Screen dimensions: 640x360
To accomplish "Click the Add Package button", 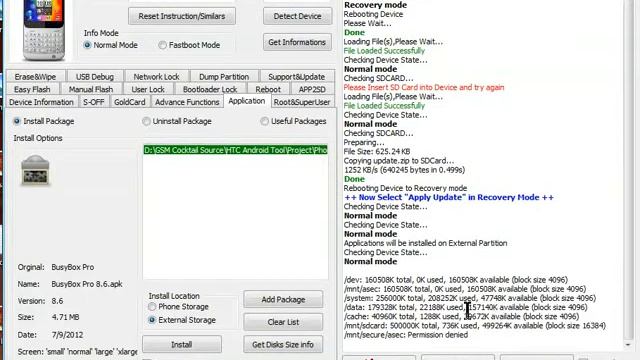I will (x=283, y=300).
